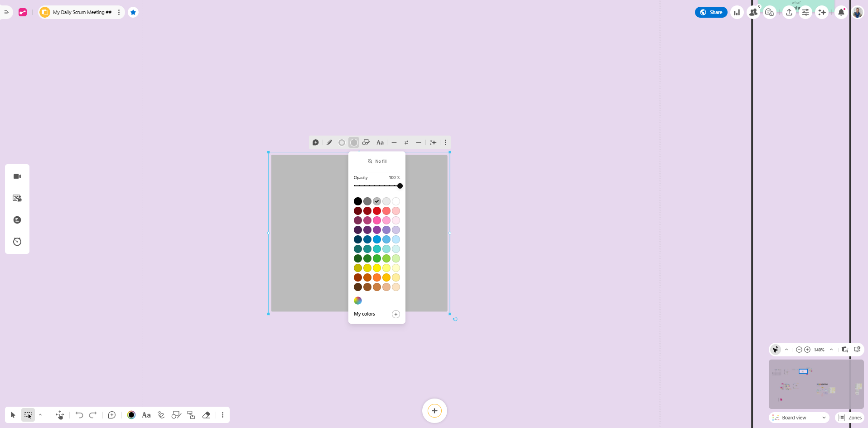Screen dimensions: 868x428
Task: Toggle the area selection tool
Action: 28,415
